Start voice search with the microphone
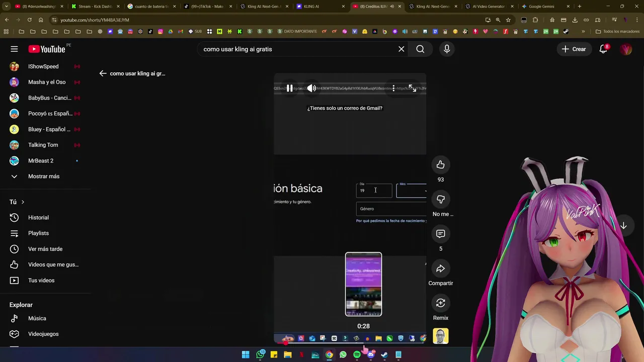 pyautogui.click(x=447, y=49)
